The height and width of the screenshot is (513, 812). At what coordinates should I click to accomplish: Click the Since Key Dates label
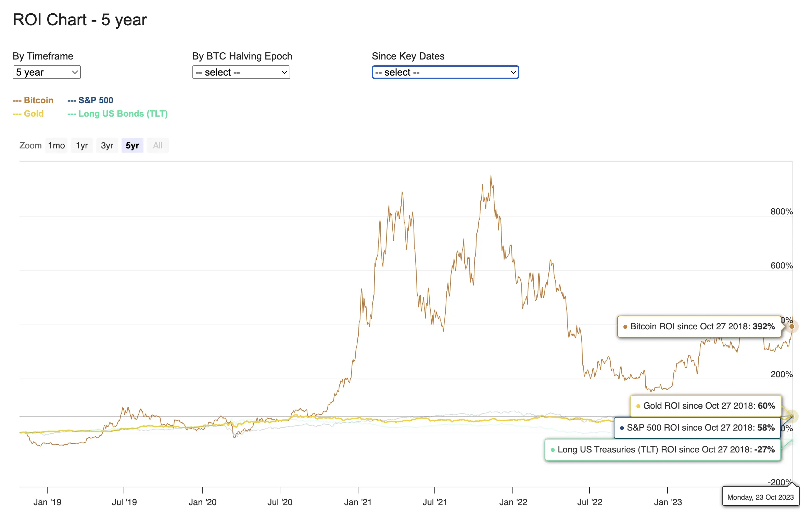(x=408, y=56)
